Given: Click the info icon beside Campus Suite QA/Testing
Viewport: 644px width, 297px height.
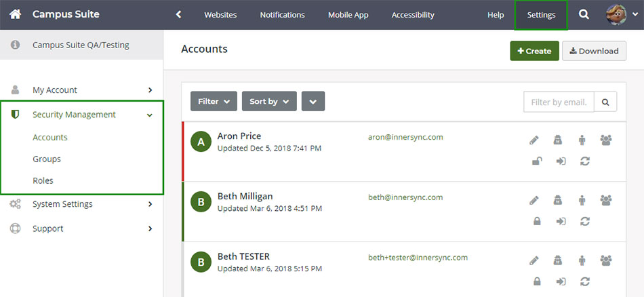Looking at the screenshot, I should 15,45.
